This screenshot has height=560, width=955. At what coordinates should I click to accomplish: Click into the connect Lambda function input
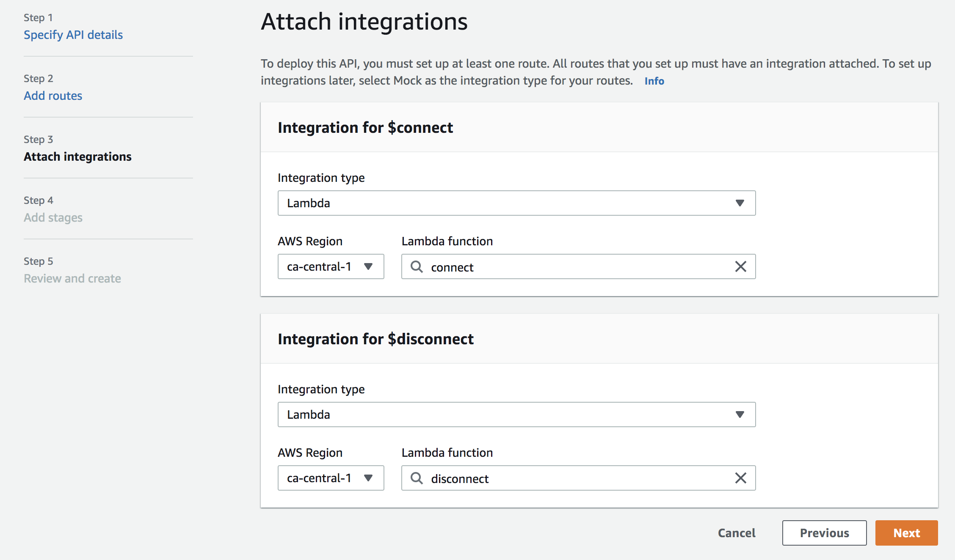pos(578,266)
